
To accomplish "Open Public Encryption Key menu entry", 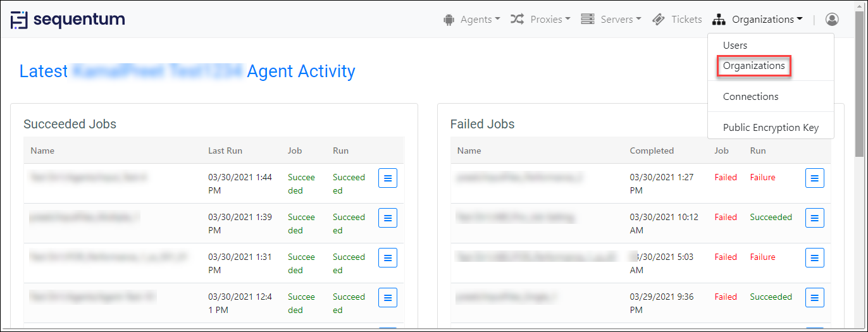I will pyautogui.click(x=771, y=128).
